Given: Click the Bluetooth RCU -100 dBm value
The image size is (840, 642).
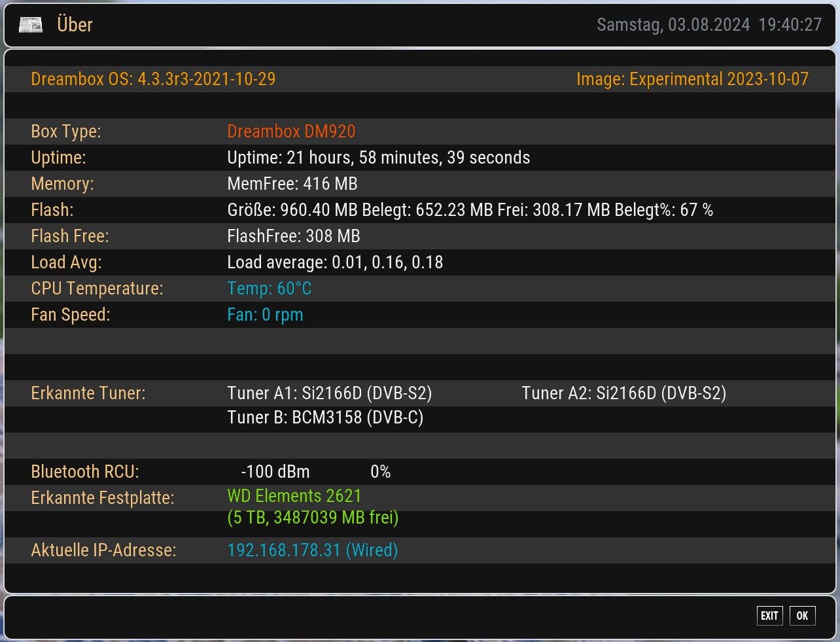Looking at the screenshot, I should (275, 472).
